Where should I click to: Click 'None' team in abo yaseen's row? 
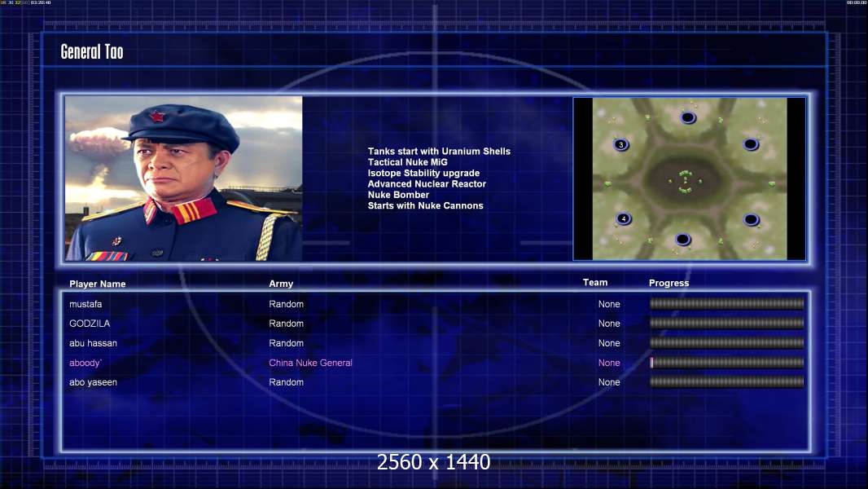609,382
